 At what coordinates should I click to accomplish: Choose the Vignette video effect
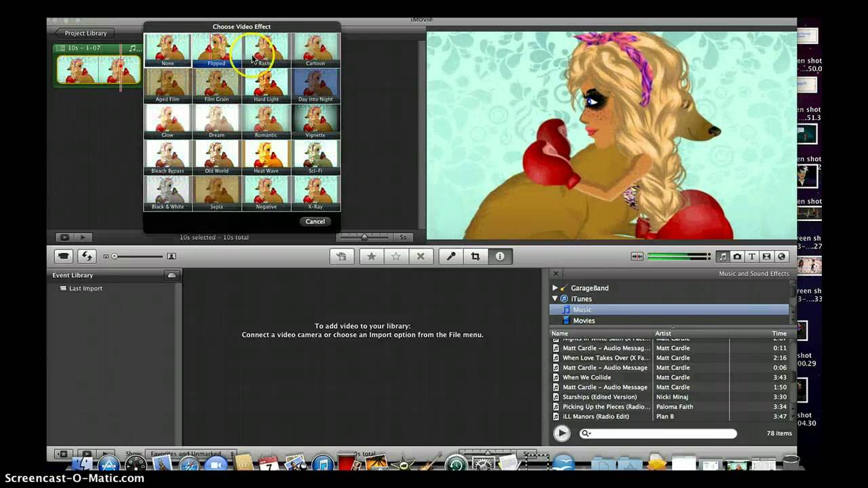click(315, 122)
